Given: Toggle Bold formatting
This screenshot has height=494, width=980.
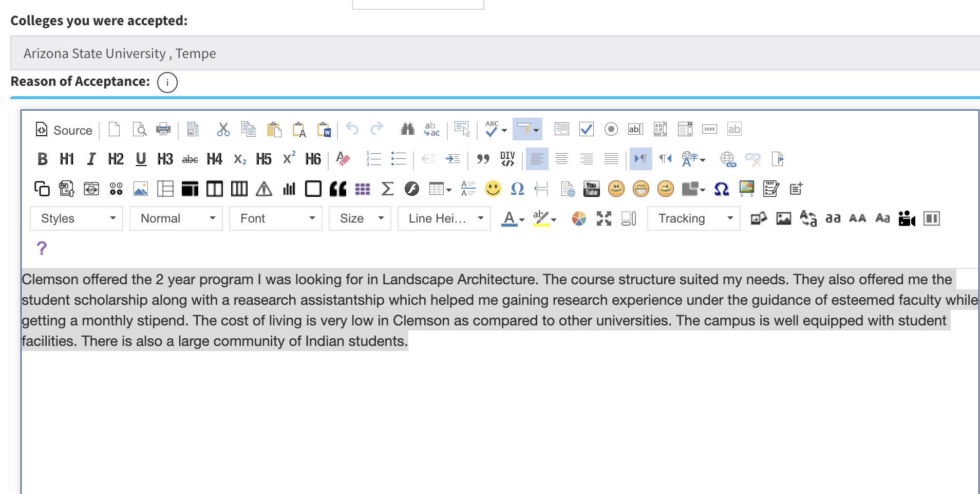Looking at the screenshot, I should [x=42, y=159].
